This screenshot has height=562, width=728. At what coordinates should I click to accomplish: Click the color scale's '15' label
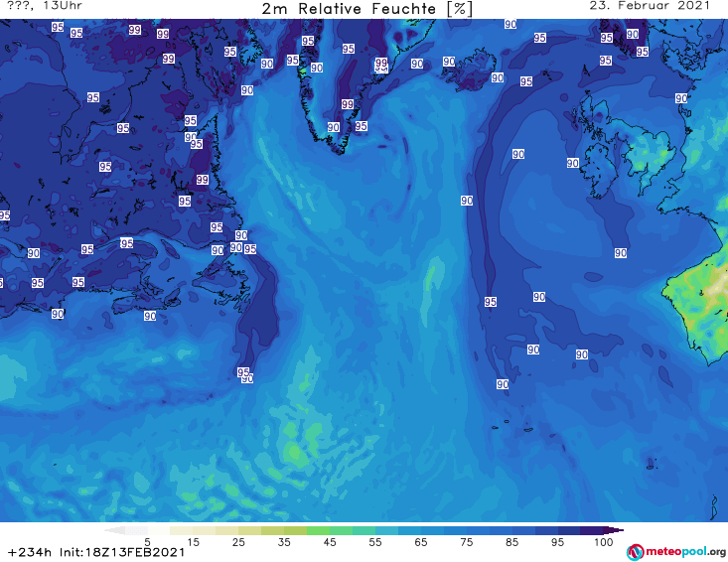(193, 542)
